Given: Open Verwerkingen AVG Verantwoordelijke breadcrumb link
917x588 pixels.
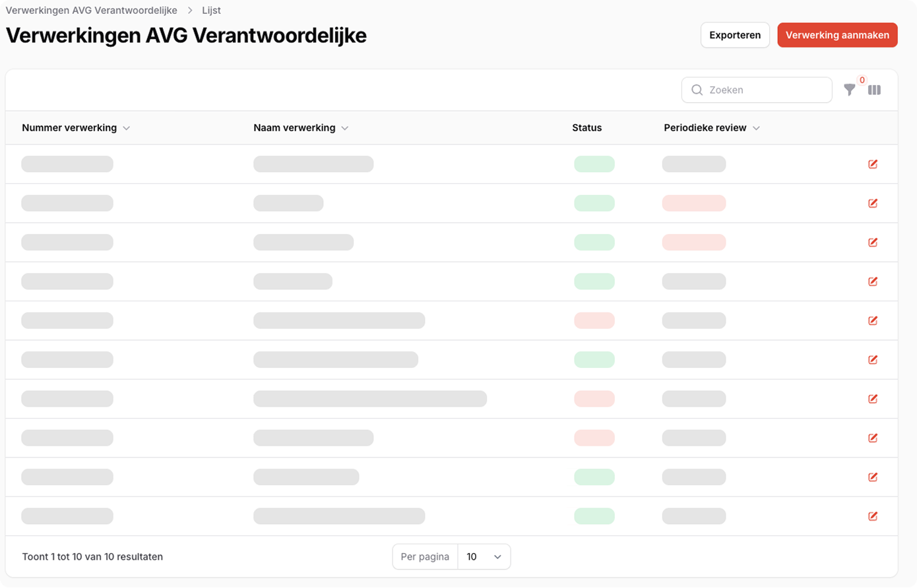Looking at the screenshot, I should click(x=92, y=11).
